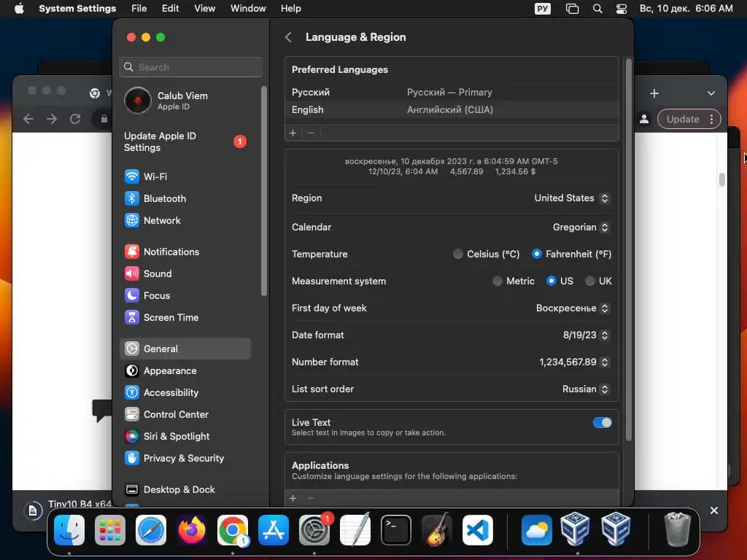Image resolution: width=747 pixels, height=560 pixels.
Task: Open Visual Studio Code from the Dock
Action: (478, 531)
